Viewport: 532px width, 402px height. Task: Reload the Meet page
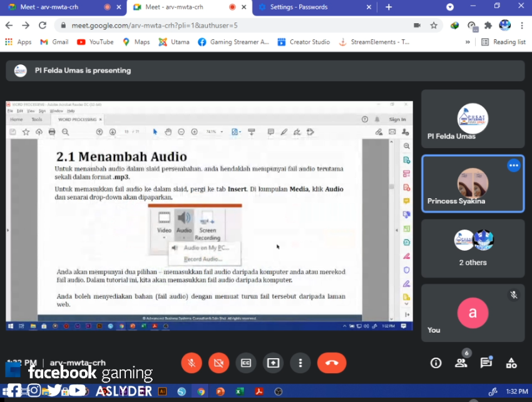point(43,26)
